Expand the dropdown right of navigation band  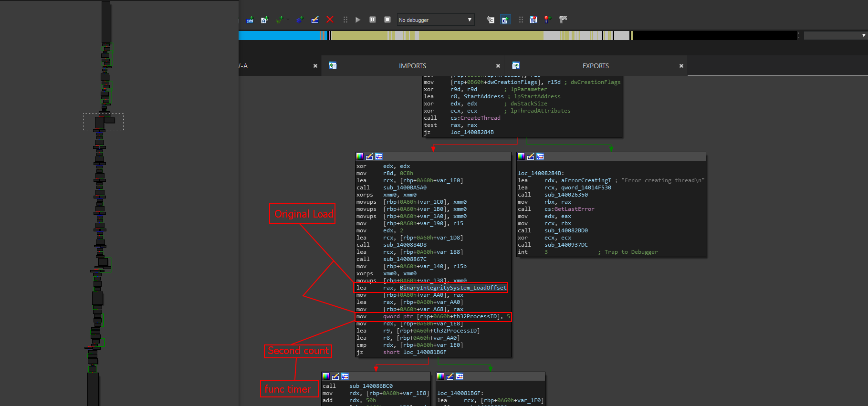click(x=863, y=35)
